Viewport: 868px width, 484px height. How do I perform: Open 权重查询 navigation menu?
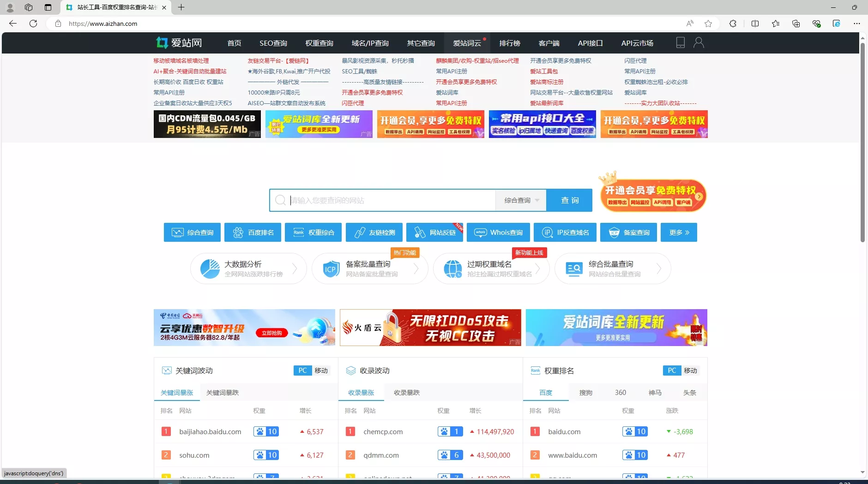pos(319,43)
